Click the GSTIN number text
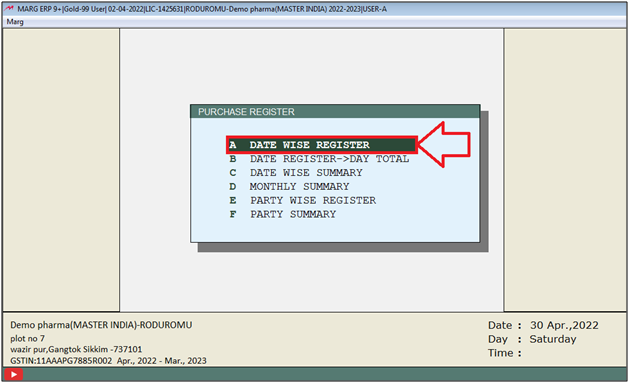The image size is (630, 383). point(61,360)
